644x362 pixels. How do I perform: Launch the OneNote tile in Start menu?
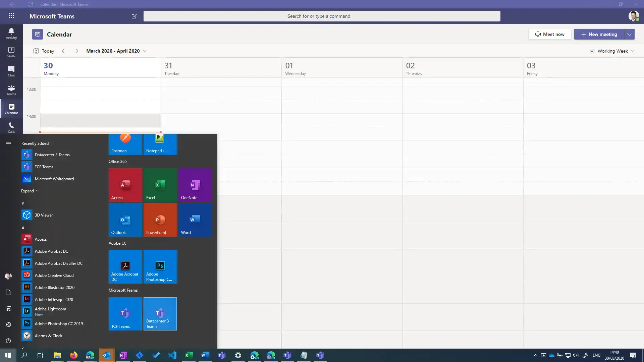195,185
